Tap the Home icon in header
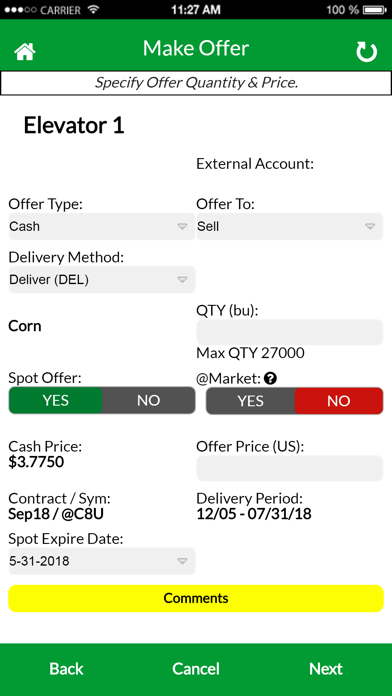Image resolution: width=392 pixels, height=696 pixels. pyautogui.click(x=25, y=51)
